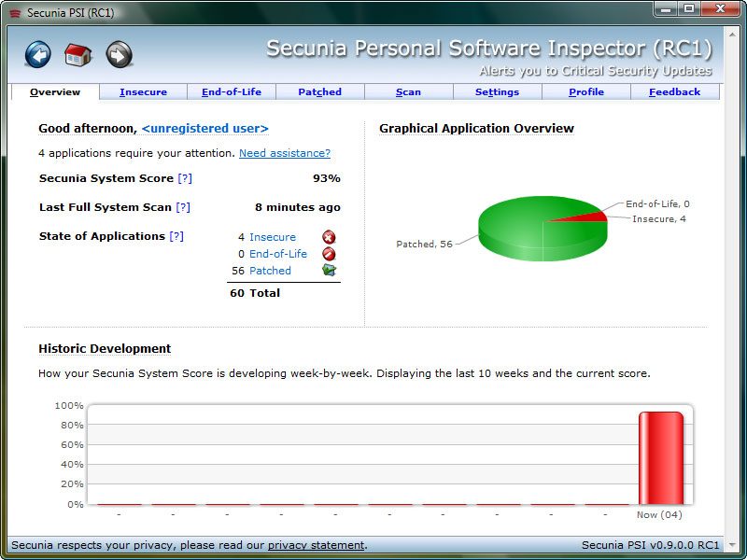
Task: Open help [?] for State of Applications
Action: click(176, 236)
